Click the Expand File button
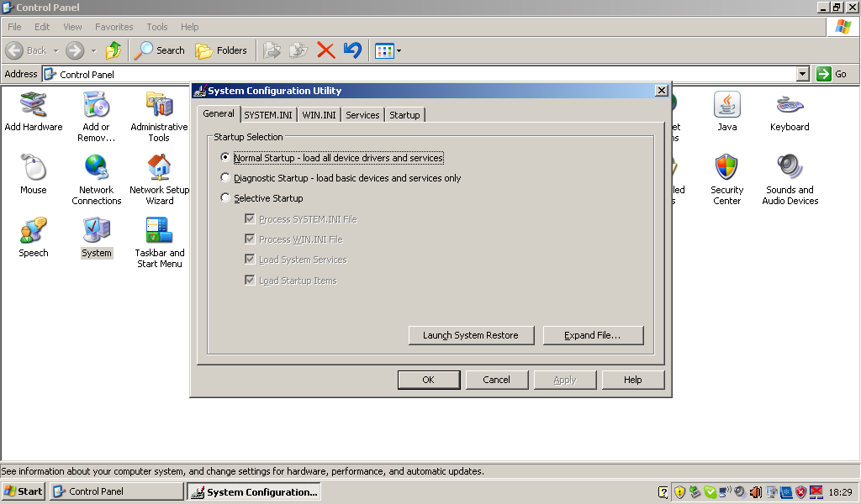Viewport: 861px width, 504px height. pyautogui.click(x=593, y=335)
